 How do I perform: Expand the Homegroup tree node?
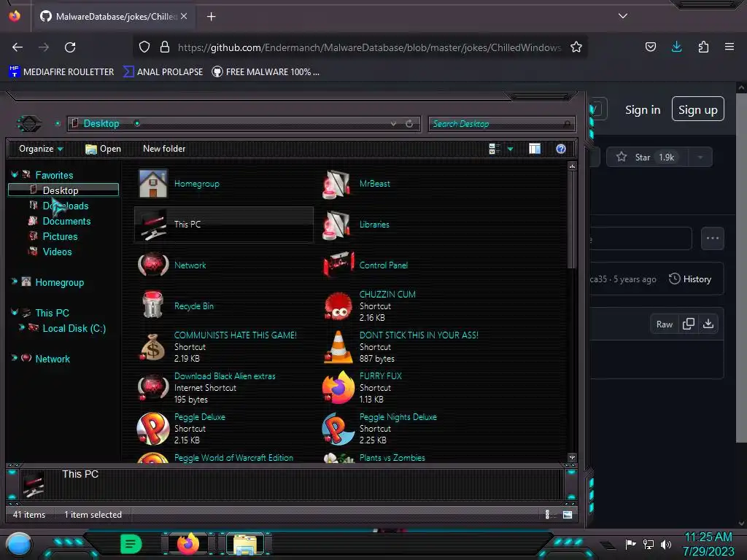15,281
